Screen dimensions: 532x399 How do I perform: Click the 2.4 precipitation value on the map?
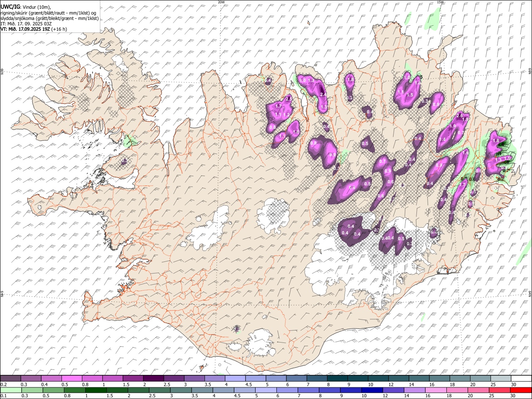[323, 94]
